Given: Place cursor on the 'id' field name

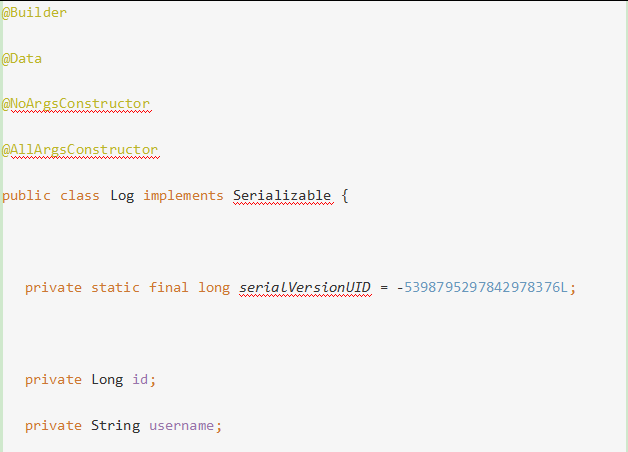Looking at the screenshot, I should [141, 379].
